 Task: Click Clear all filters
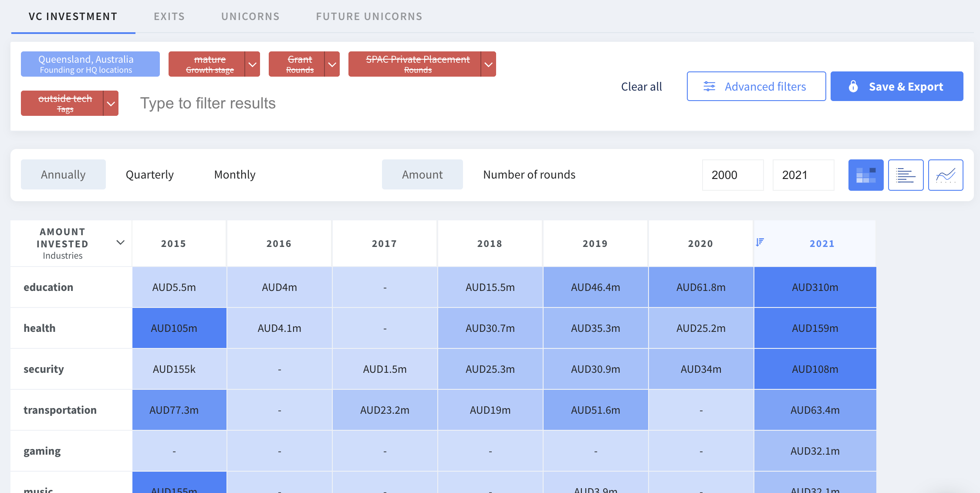click(641, 86)
